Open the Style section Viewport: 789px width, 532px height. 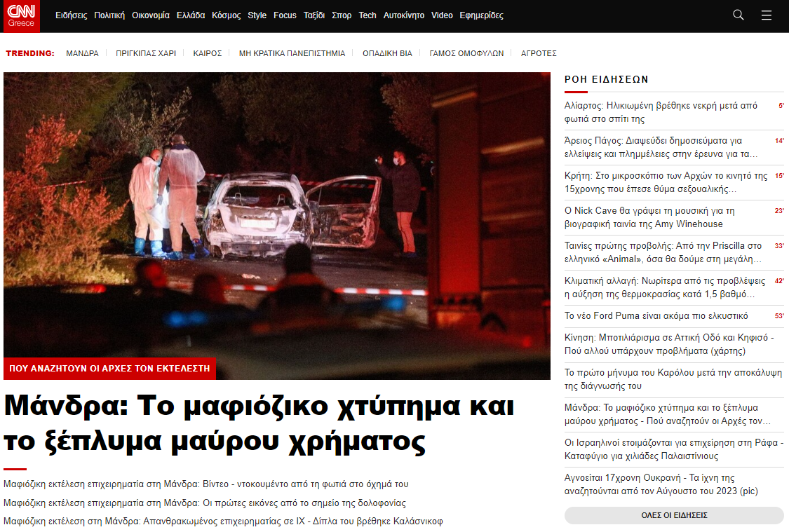(x=257, y=15)
